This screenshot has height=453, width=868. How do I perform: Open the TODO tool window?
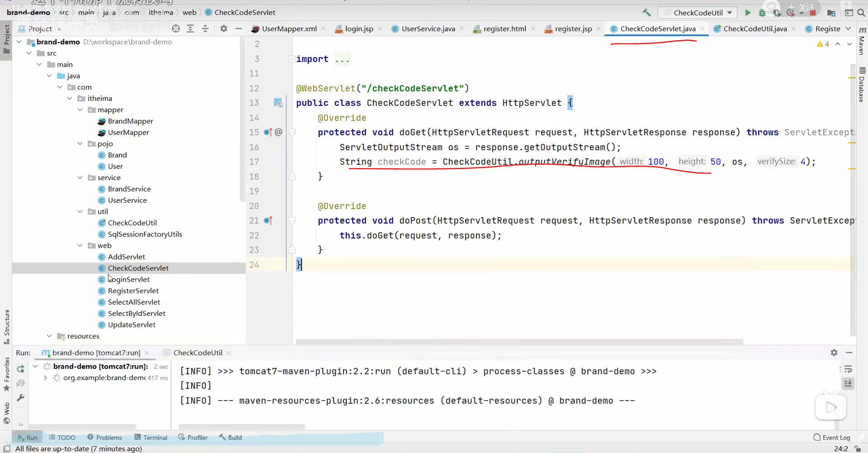point(62,438)
